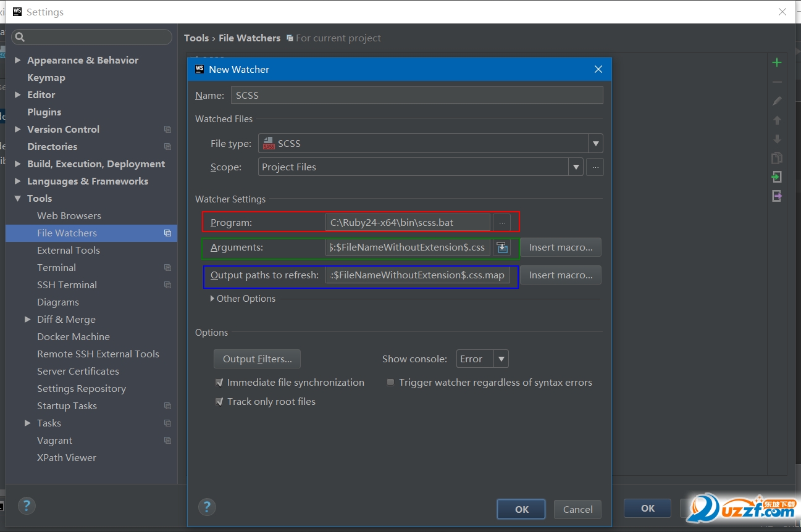Open the File type dropdown showing SCSS

595,144
